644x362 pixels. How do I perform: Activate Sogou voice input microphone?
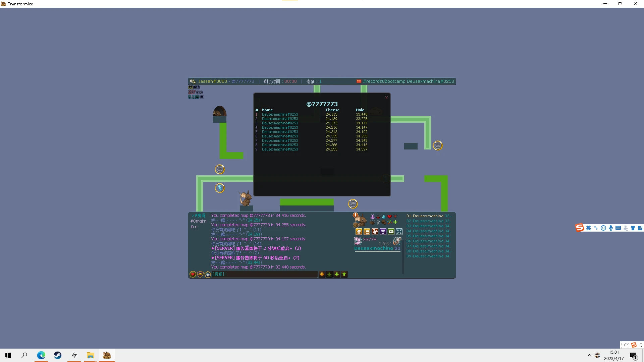[611, 228]
